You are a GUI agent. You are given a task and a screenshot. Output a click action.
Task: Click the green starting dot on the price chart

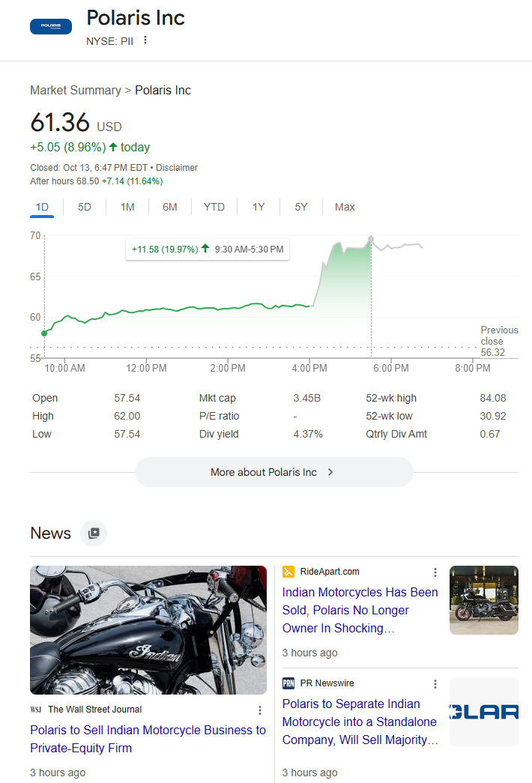(x=44, y=333)
